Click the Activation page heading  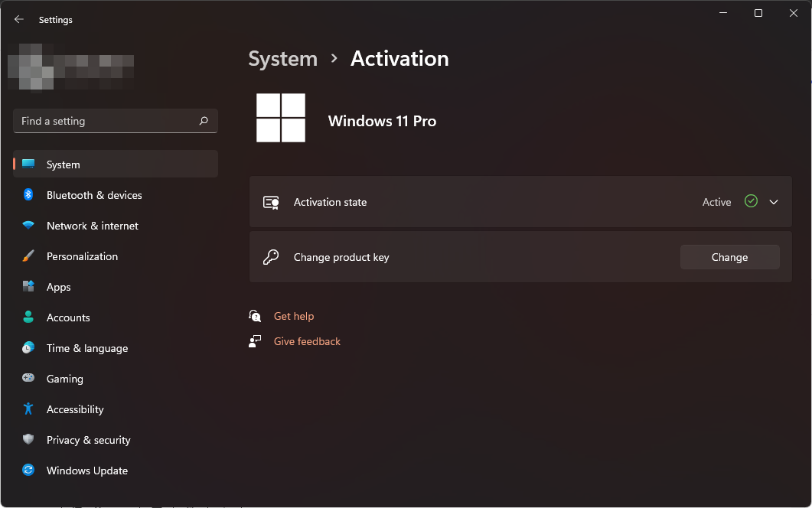[x=399, y=58]
